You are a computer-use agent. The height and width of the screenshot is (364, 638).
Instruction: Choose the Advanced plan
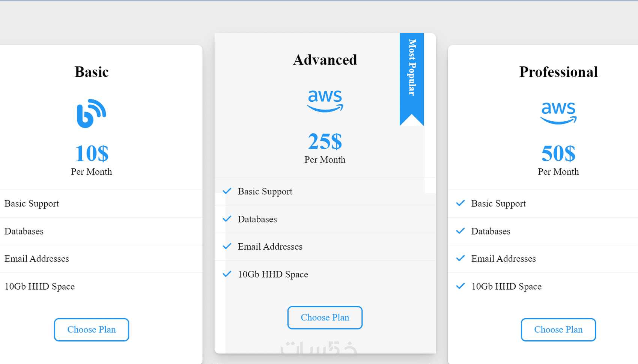pos(325,318)
